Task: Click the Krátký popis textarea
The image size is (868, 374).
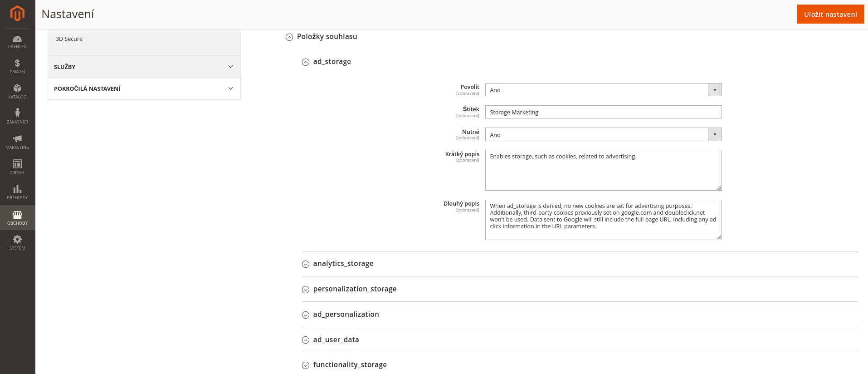Action: coord(603,170)
